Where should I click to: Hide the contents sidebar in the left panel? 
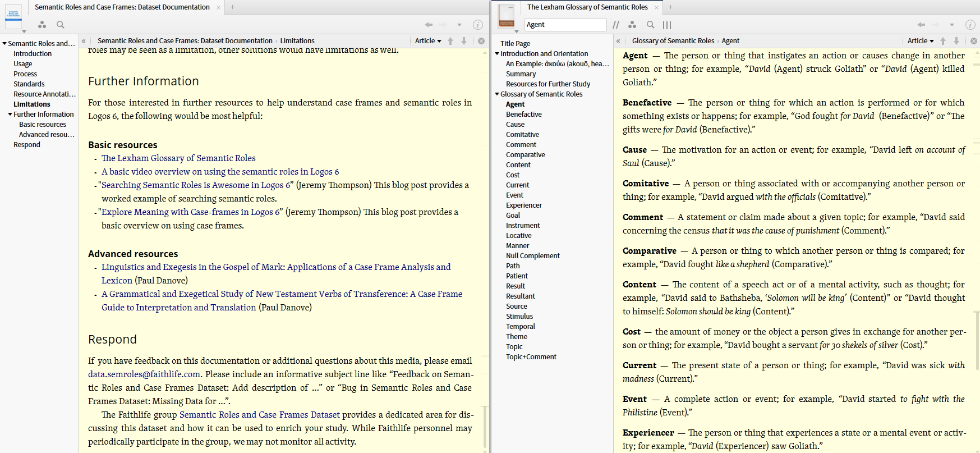pos(84,41)
